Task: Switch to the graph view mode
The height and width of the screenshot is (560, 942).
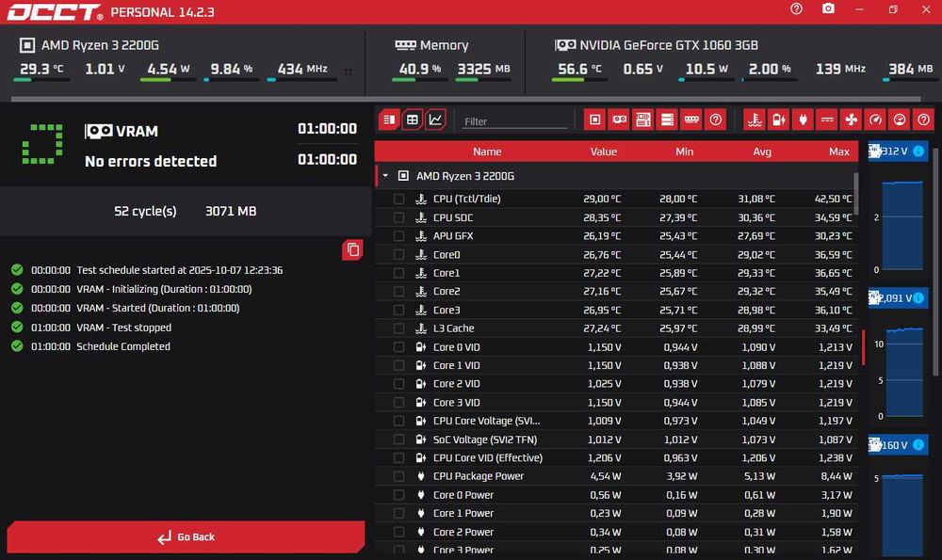Action: tap(435, 120)
